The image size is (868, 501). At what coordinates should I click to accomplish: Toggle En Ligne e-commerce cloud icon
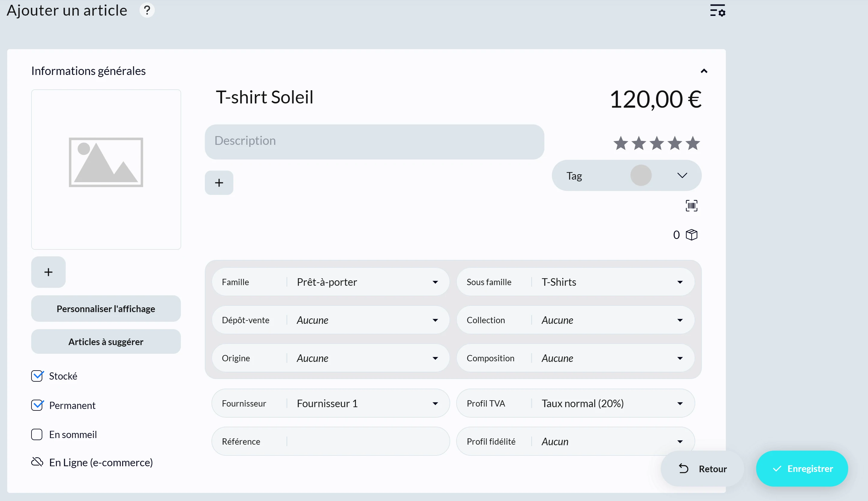coord(37,462)
